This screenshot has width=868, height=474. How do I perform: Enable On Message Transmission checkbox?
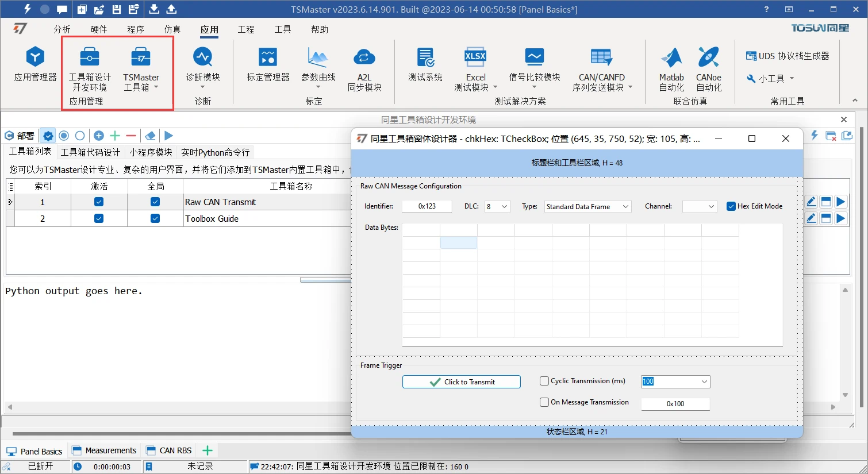click(x=544, y=402)
